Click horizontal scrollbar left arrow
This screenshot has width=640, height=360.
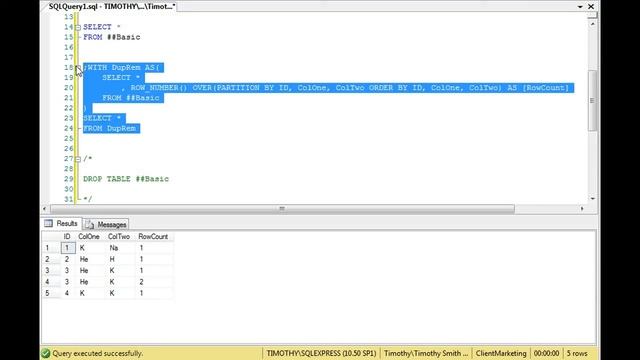click(x=44, y=209)
